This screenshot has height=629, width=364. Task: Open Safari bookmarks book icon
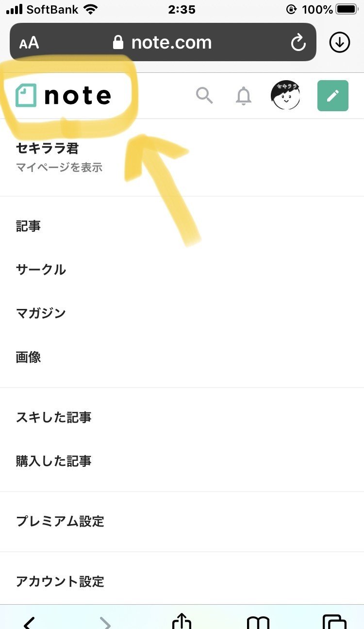pos(258,623)
